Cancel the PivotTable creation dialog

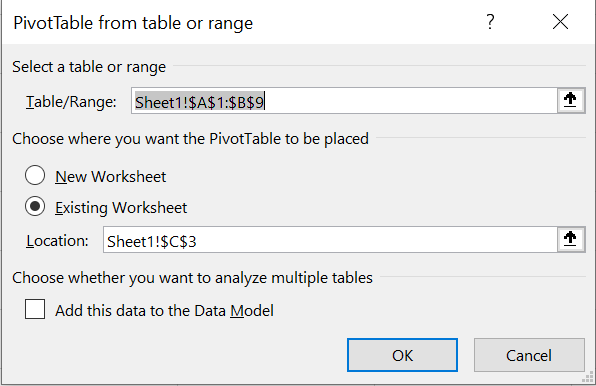point(529,355)
